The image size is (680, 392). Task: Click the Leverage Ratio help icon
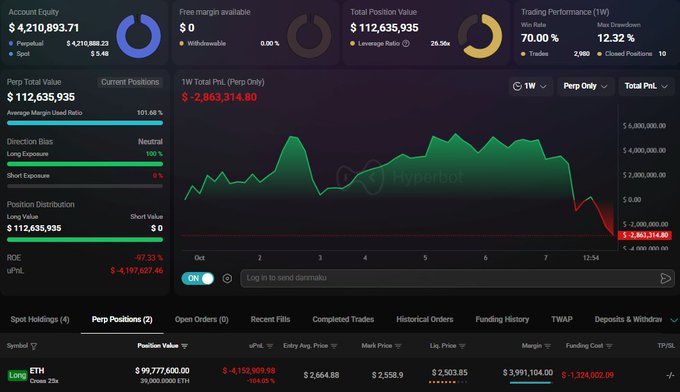tap(406, 43)
